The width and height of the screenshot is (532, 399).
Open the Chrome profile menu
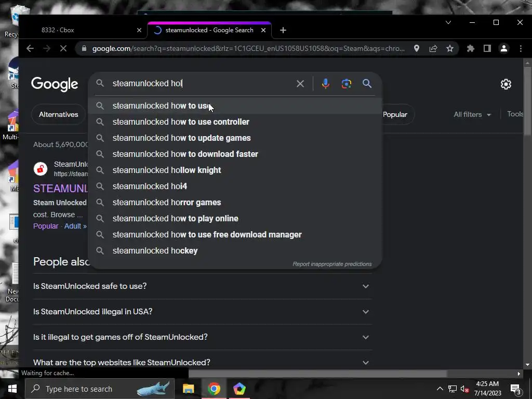pyautogui.click(x=504, y=48)
